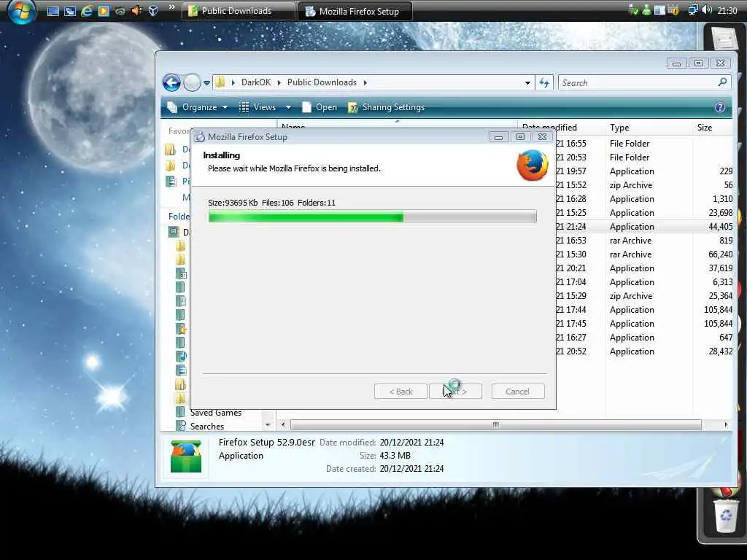Select the rar Archive row sized 66,240

click(x=645, y=254)
